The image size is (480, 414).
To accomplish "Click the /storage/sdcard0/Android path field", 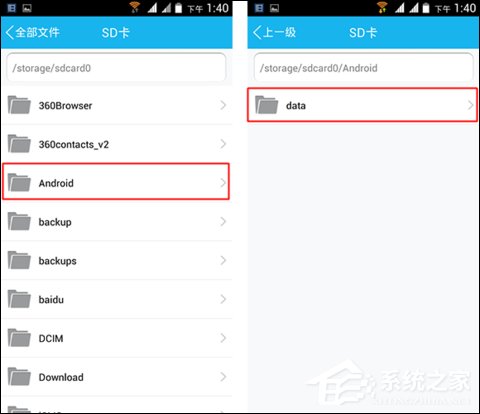I will (x=363, y=68).
